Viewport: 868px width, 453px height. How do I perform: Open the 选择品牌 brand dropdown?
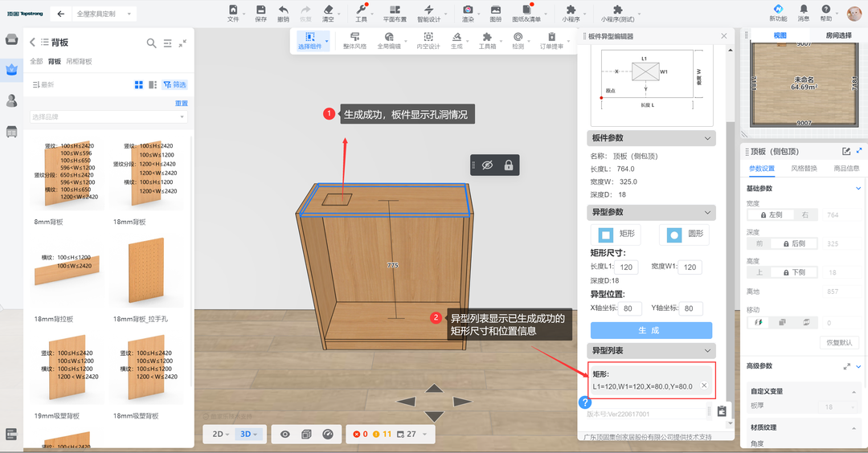(108, 117)
